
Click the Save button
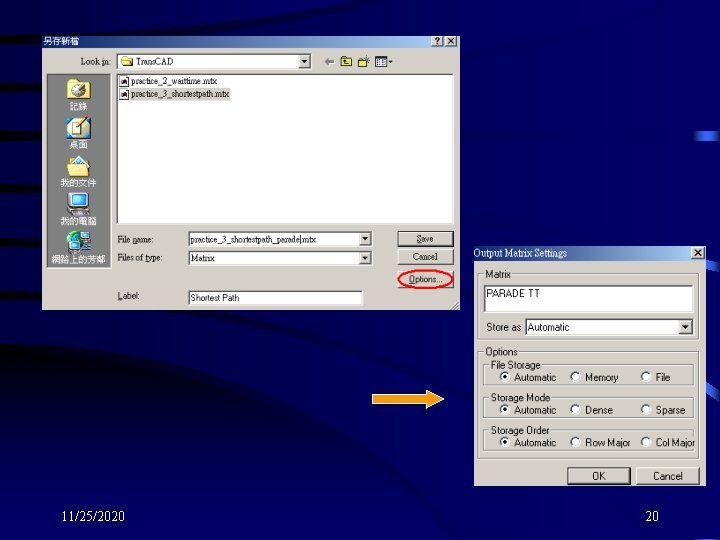[425, 239]
